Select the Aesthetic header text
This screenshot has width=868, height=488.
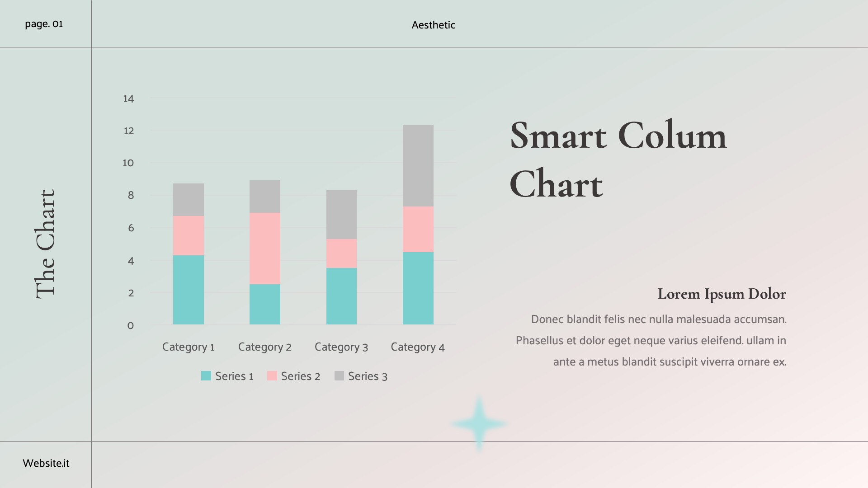pyautogui.click(x=433, y=25)
